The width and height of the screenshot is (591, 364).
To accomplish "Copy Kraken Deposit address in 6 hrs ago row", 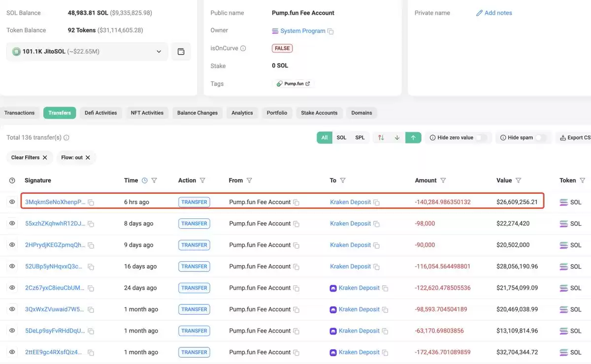I will [x=377, y=203].
